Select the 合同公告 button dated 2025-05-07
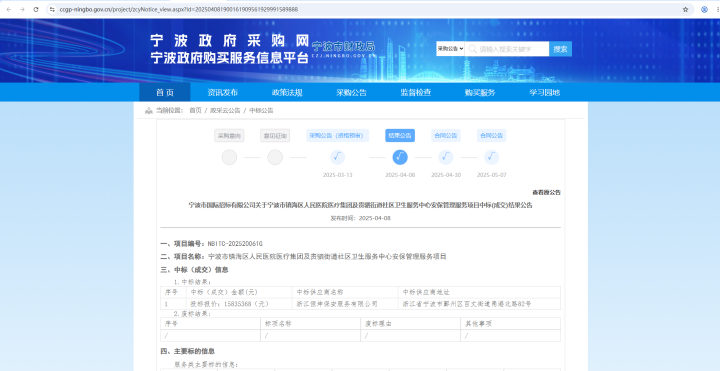Viewport: 720px width, 371px height. (x=491, y=135)
